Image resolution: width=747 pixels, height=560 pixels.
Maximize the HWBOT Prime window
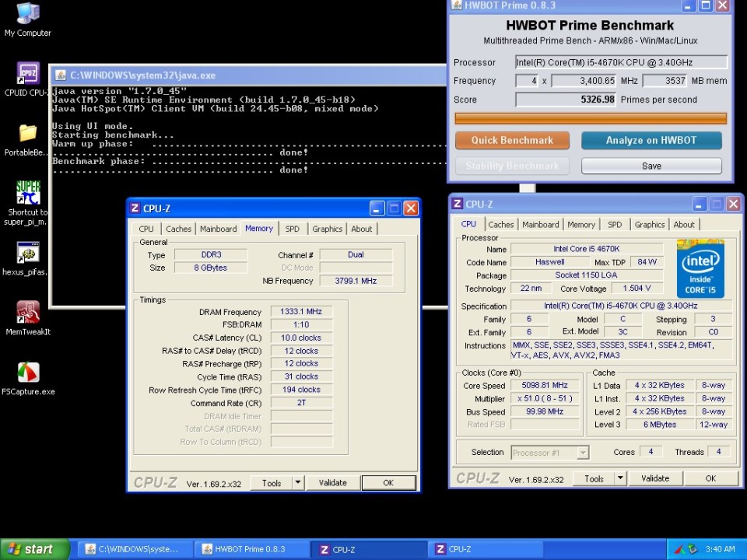(706, 5)
